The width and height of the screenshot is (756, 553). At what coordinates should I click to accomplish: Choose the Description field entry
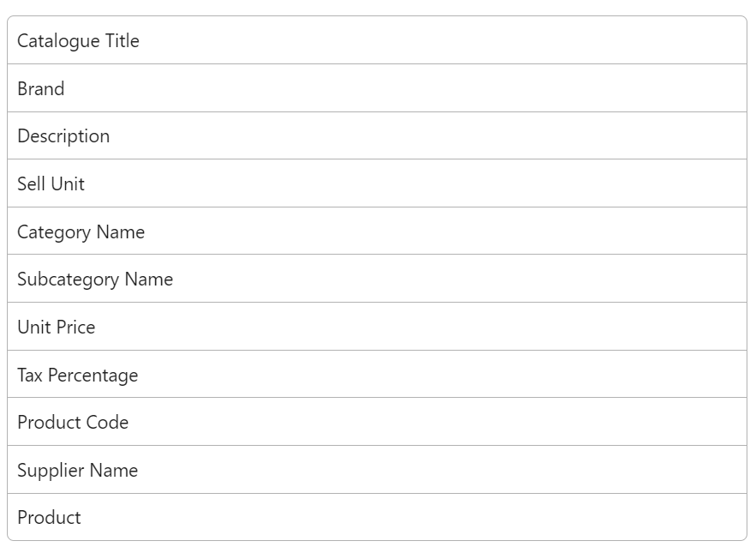click(x=377, y=135)
